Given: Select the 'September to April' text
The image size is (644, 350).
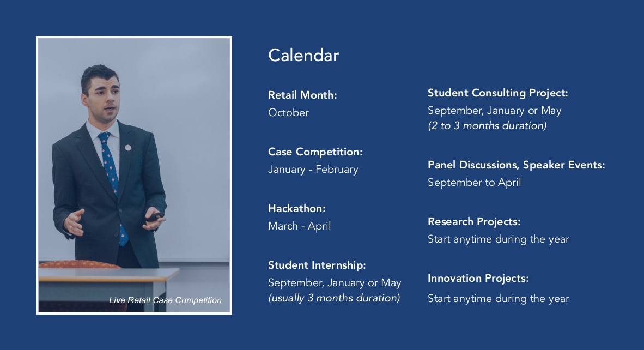Looking at the screenshot, I should tap(475, 183).
